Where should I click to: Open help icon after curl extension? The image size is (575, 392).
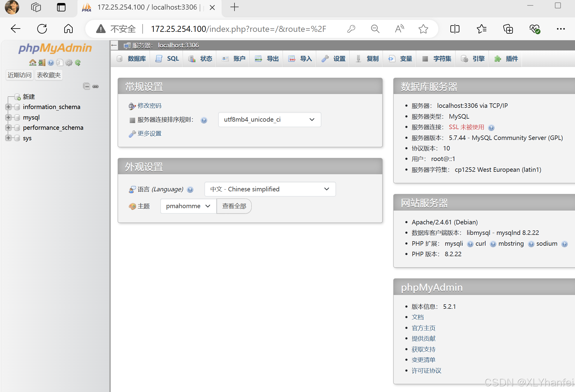(493, 244)
